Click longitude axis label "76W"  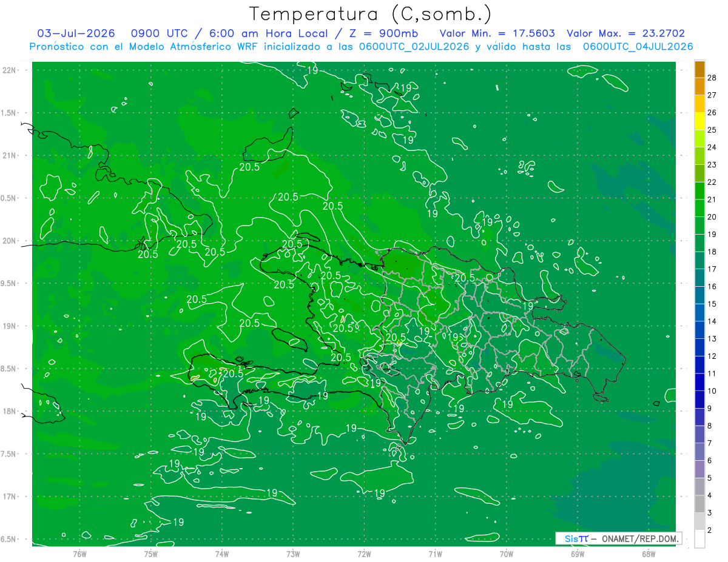(79, 554)
